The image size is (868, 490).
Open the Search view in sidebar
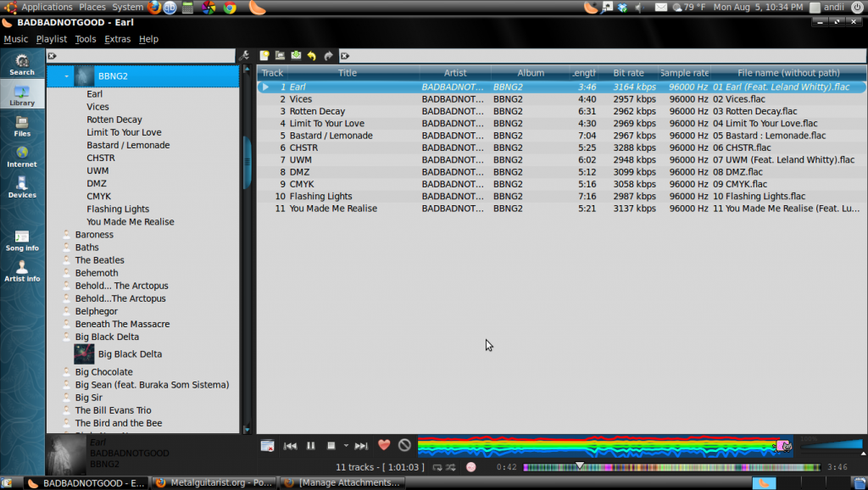pyautogui.click(x=22, y=64)
